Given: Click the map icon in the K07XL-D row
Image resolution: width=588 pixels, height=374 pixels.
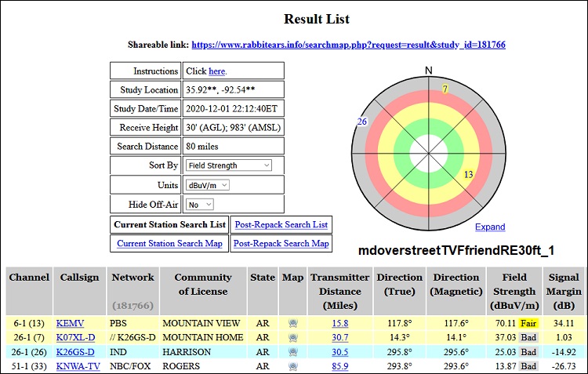Looking at the screenshot, I should click(x=292, y=337).
